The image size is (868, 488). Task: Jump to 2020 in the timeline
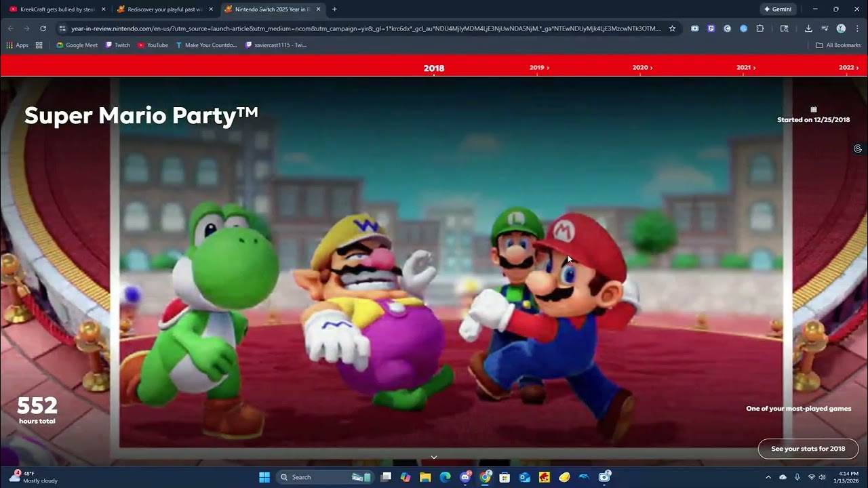[x=642, y=68]
